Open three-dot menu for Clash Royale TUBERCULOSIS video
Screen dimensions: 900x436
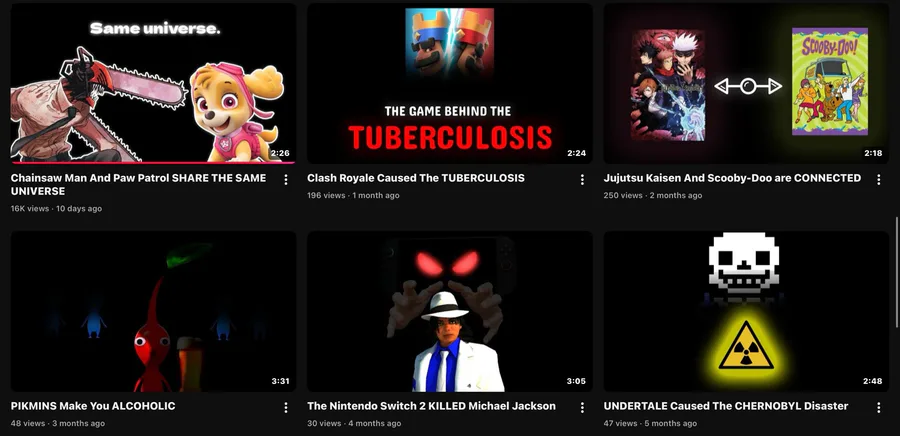click(582, 180)
